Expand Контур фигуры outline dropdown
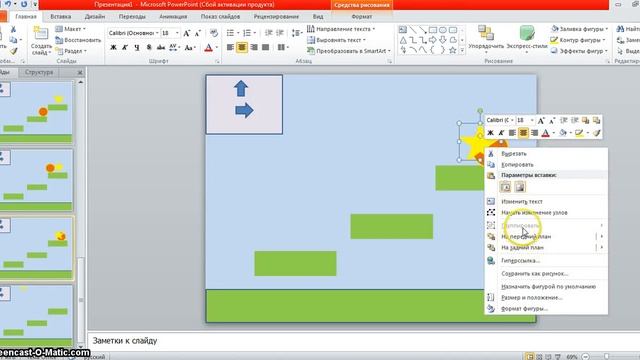 (578, 40)
